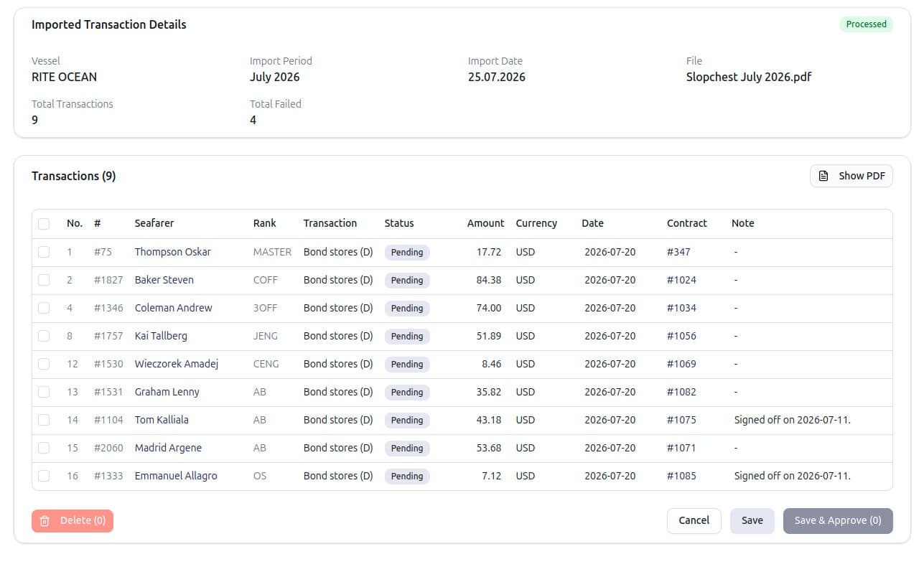Click seafarer ID #1827
Viewport: 924px width, 577px height.
pyautogui.click(x=108, y=280)
